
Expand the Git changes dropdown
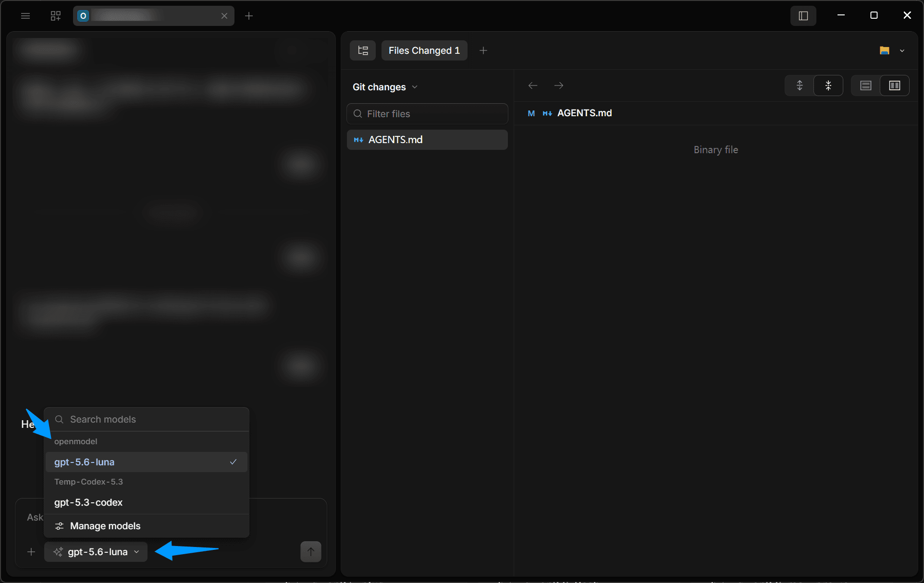(x=385, y=87)
